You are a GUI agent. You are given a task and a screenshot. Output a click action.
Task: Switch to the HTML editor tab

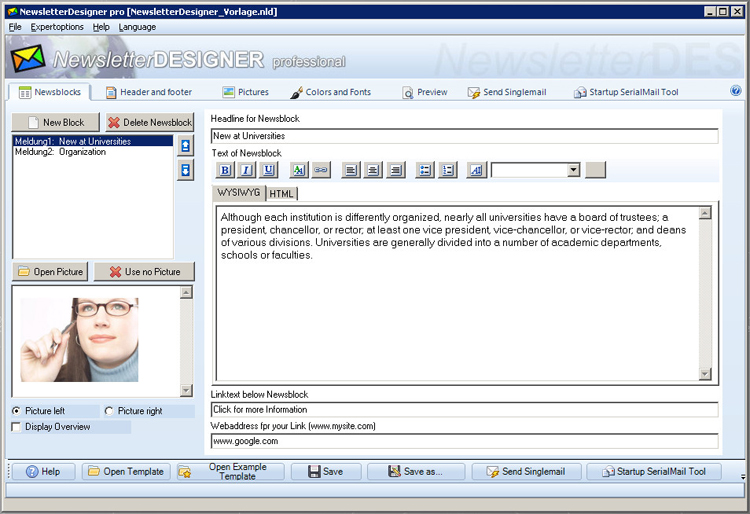coord(281,194)
